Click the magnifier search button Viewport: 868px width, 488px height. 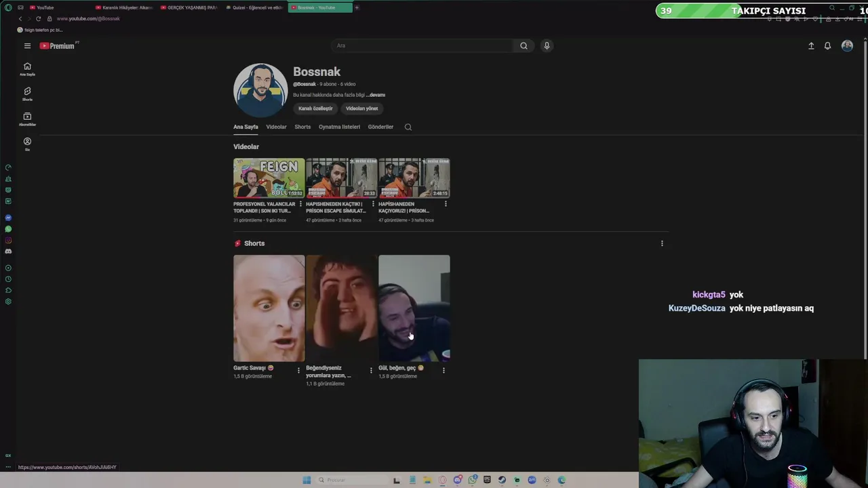(524, 45)
